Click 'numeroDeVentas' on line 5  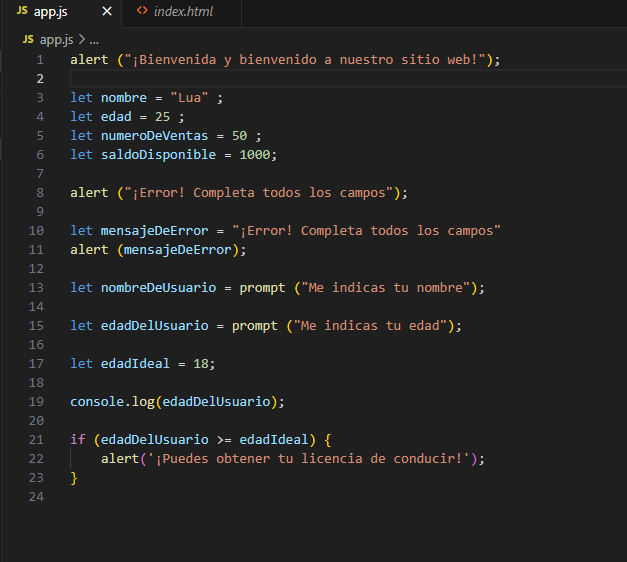(154, 136)
